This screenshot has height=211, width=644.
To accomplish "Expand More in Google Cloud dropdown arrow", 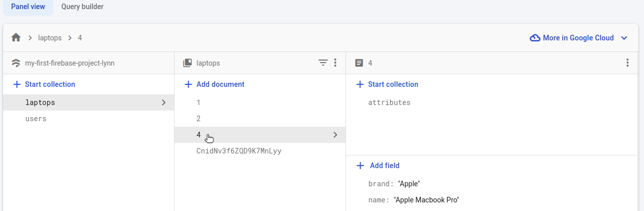I will (624, 38).
